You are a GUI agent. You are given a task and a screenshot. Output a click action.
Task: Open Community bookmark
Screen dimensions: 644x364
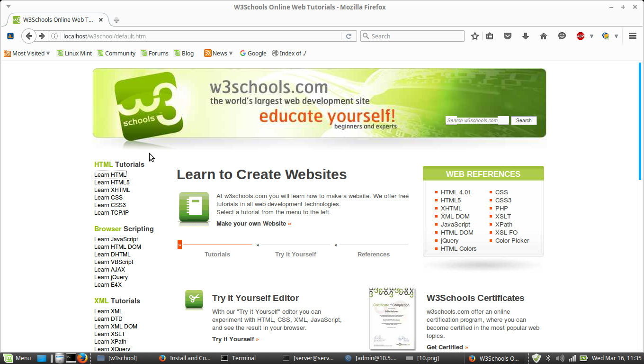116,53
